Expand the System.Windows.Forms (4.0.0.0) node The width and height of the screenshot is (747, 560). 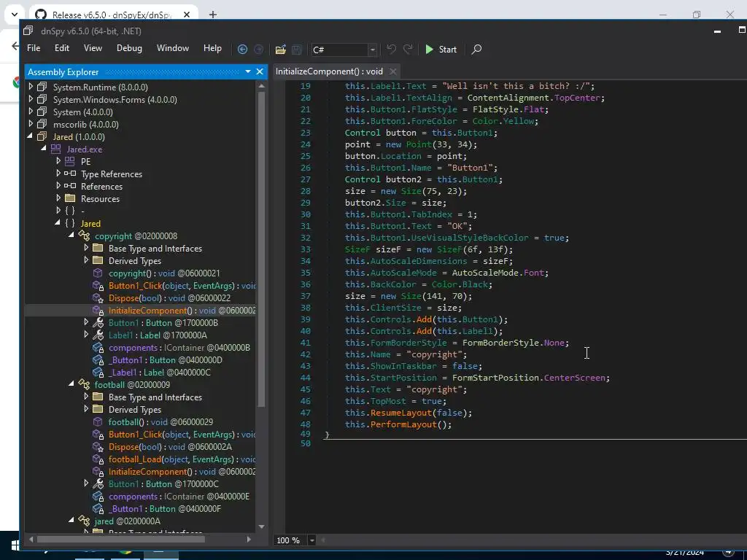coord(31,99)
